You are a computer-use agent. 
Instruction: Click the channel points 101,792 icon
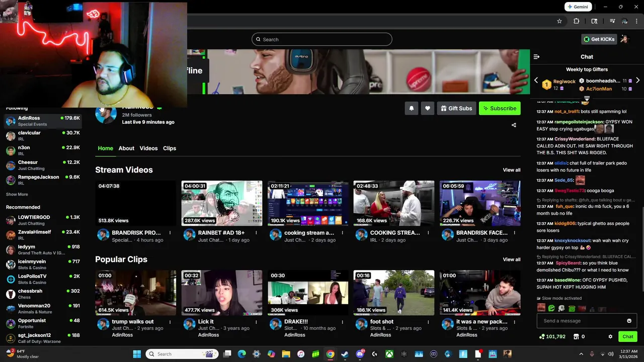coord(542,336)
